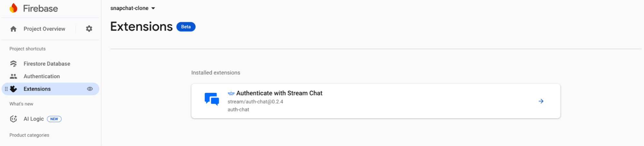This screenshot has width=644, height=146.
Task: Click the Firestore Database icon
Action: (x=14, y=64)
